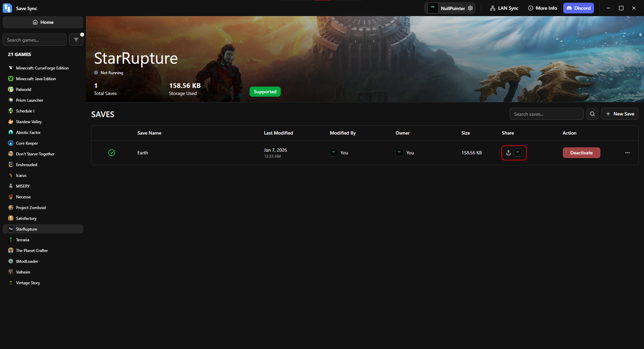The image size is (644, 349).
Task: Click the Minecraft: Java Edition creeper icon
Action: click(x=11, y=79)
